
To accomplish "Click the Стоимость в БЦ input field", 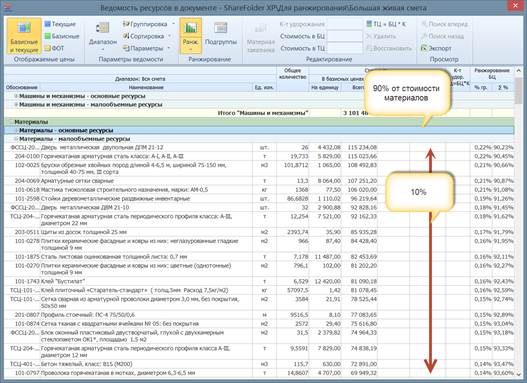I will pos(344,36).
